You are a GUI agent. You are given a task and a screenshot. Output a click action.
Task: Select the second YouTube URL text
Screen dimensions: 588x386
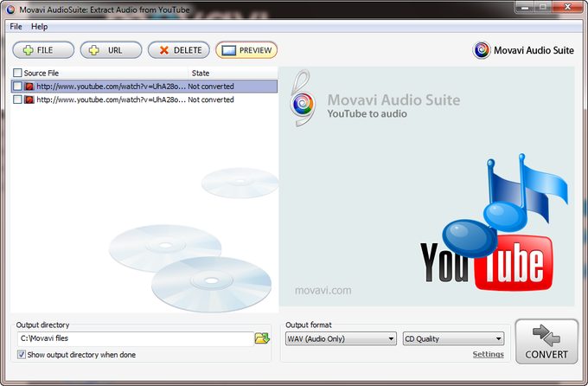pos(111,100)
